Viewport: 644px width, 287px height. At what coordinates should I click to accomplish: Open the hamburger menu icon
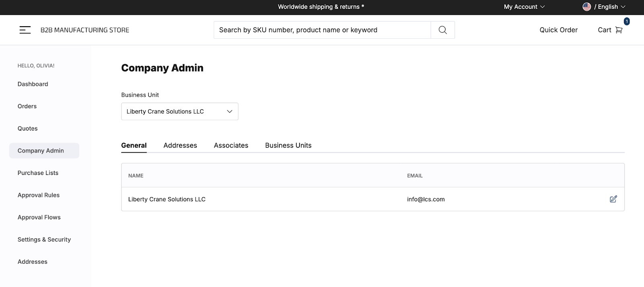(25, 30)
